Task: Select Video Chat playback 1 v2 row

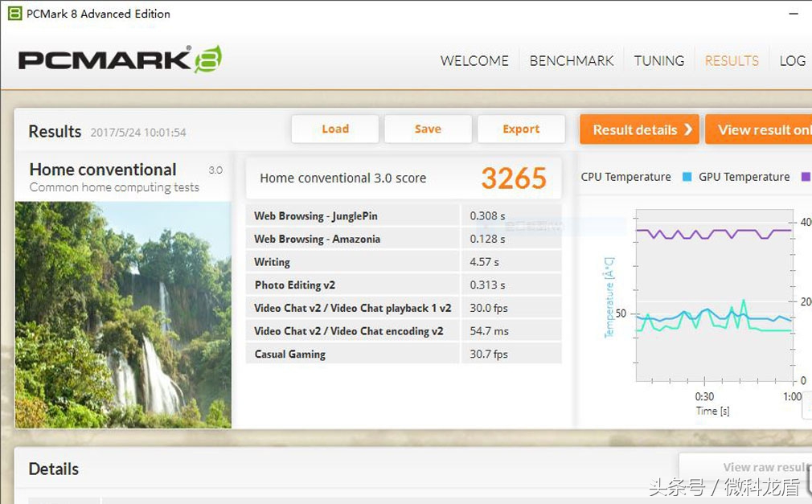Action: pyautogui.click(x=404, y=308)
